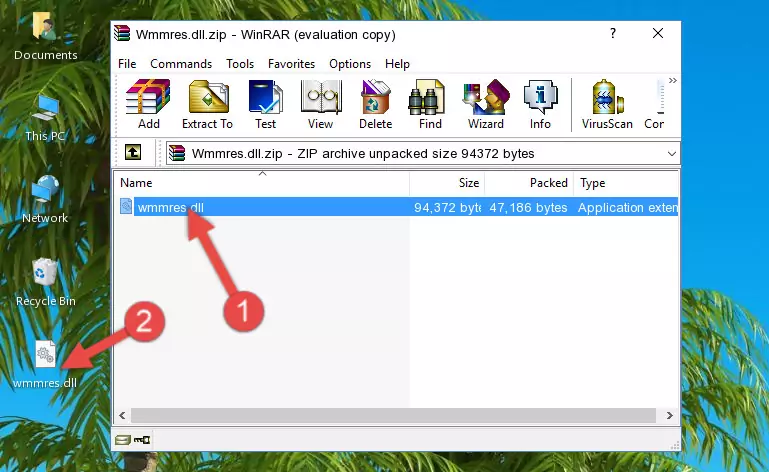769x472 pixels.
Task: Open the archive path dropdown
Action: (671, 154)
